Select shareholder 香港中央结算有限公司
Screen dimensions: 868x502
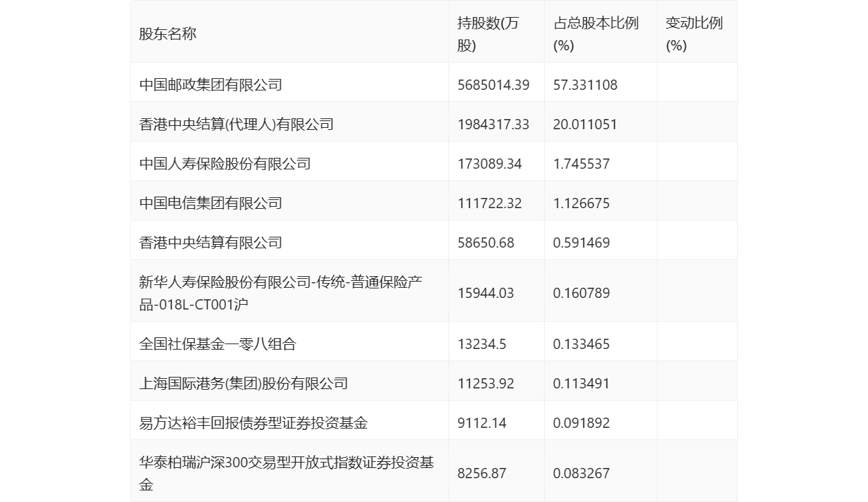pos(210,243)
